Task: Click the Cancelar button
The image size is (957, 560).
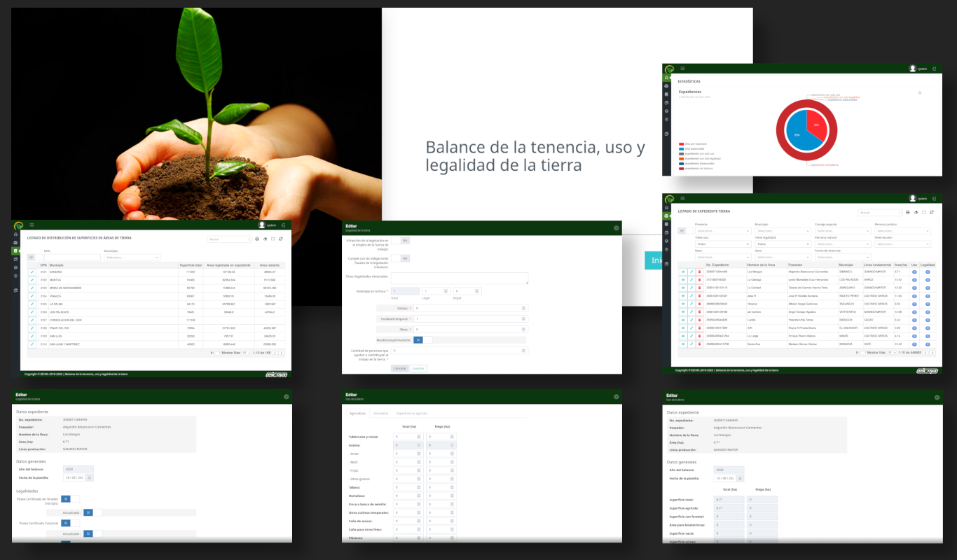Action: click(x=399, y=368)
